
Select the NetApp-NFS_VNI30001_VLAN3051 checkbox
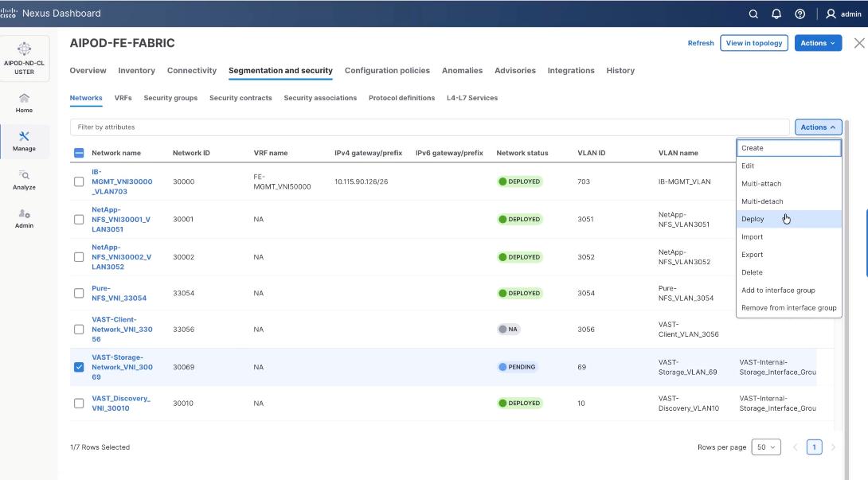pos(77,218)
